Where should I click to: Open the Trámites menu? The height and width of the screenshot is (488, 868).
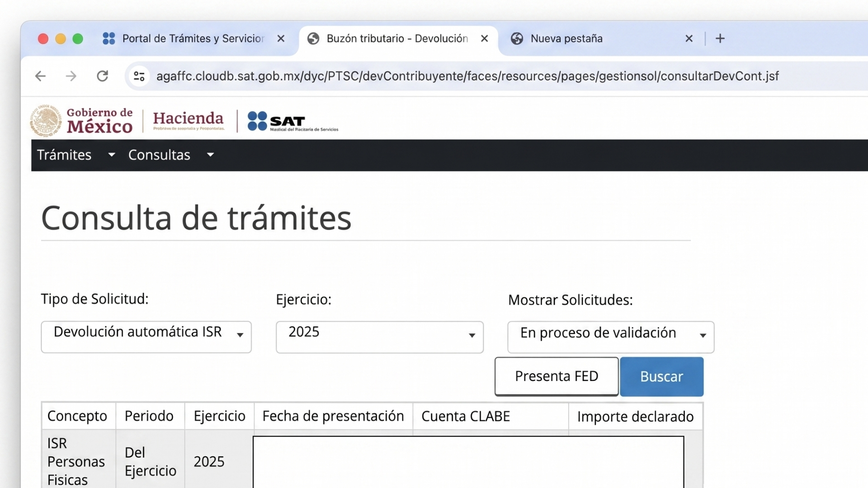(x=76, y=155)
